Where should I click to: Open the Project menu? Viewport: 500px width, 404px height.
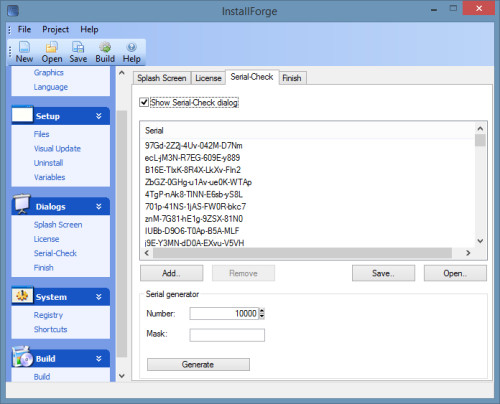click(x=55, y=29)
